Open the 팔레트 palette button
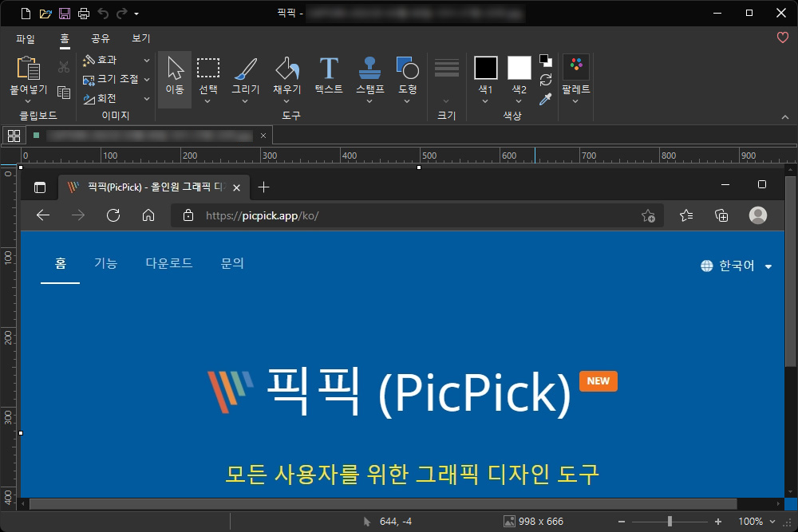This screenshot has height=532, width=798. pos(576,79)
